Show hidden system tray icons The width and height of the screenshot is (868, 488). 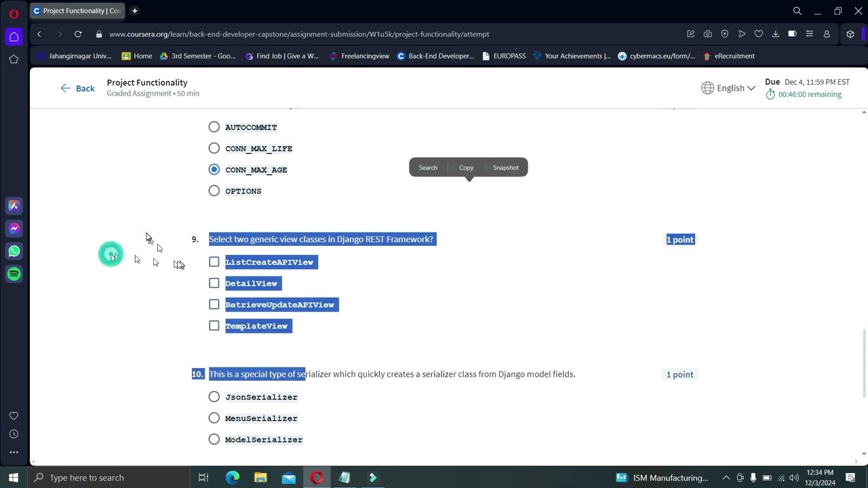click(x=726, y=478)
